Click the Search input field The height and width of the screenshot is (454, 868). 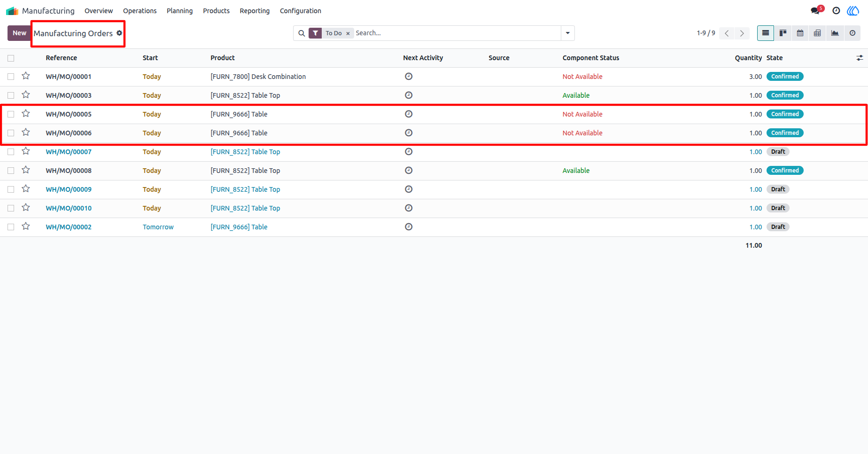click(x=457, y=33)
